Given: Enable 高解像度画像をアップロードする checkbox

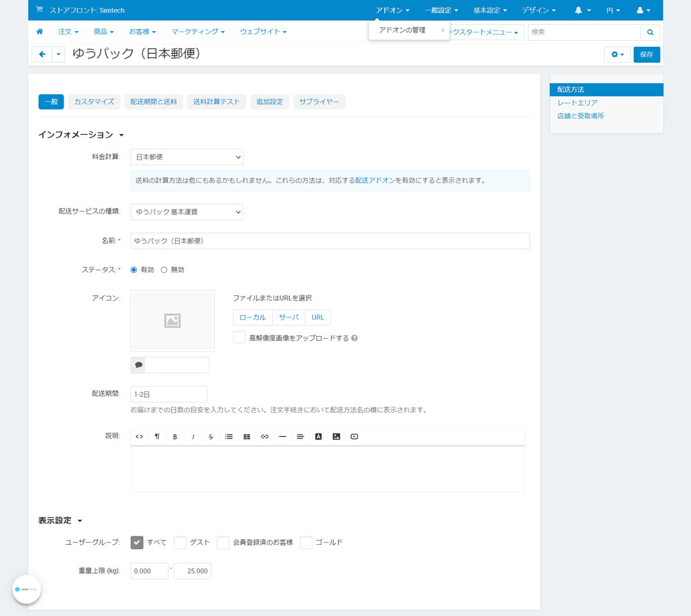Looking at the screenshot, I should coord(239,338).
